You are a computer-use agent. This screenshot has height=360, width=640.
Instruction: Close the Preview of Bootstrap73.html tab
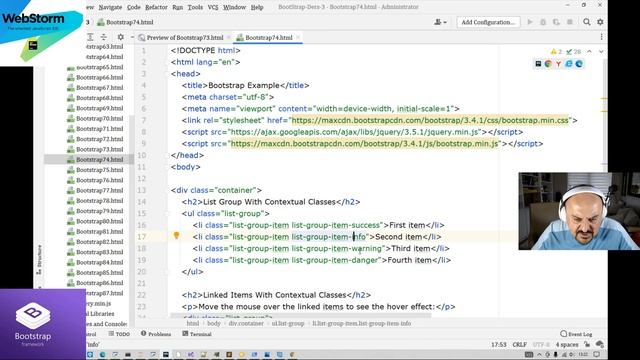point(229,38)
